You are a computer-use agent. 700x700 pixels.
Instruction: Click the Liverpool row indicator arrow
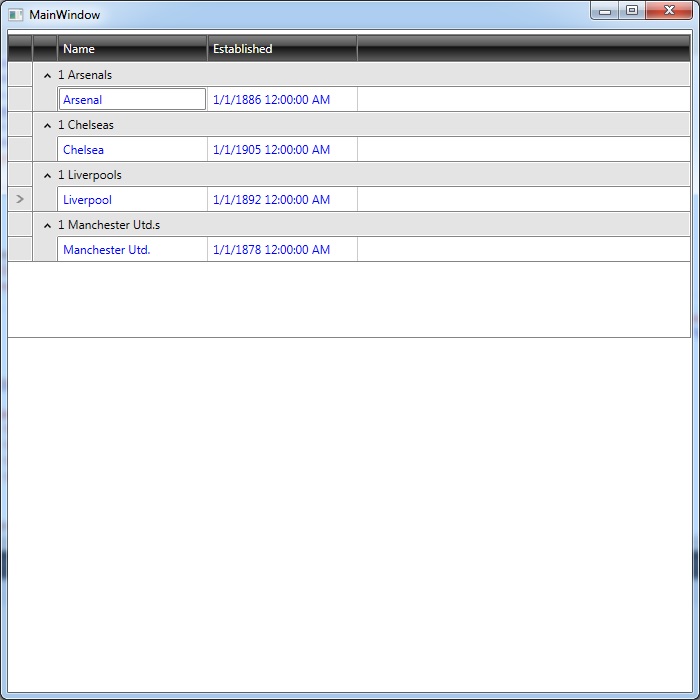20,199
